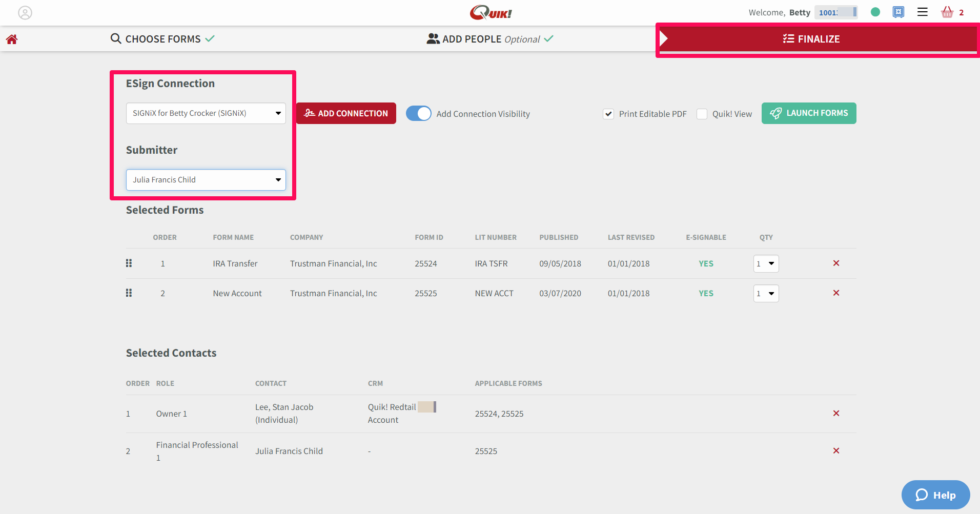Click the Quik! logo in the header
Viewport: 980px width, 514px height.
click(490, 12)
